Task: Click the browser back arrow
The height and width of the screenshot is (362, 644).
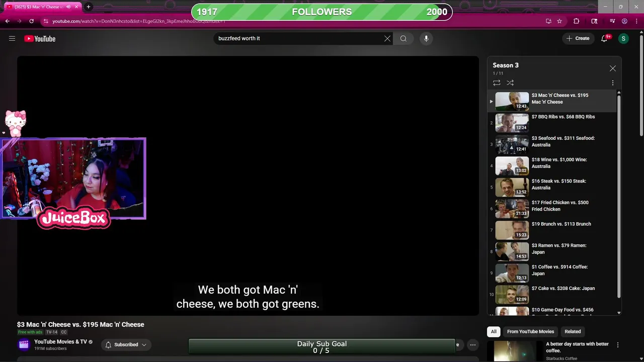Action: pos(7,21)
